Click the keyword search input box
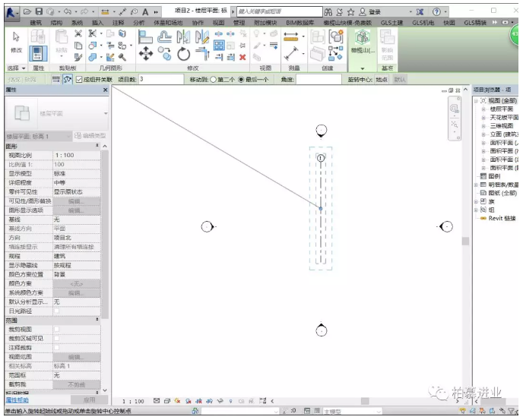This screenshot has width=523, height=420. click(280, 12)
